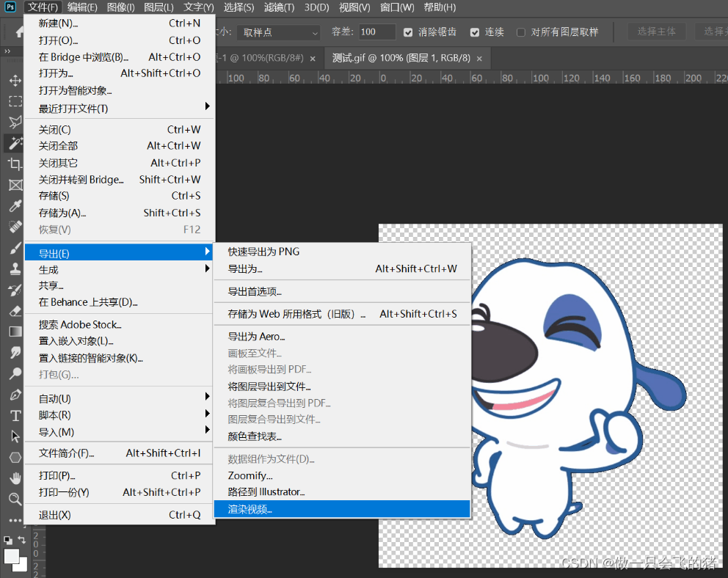This screenshot has height=578, width=728.
Task: Uncheck the 连续 contiguous checkbox
Action: (x=475, y=32)
